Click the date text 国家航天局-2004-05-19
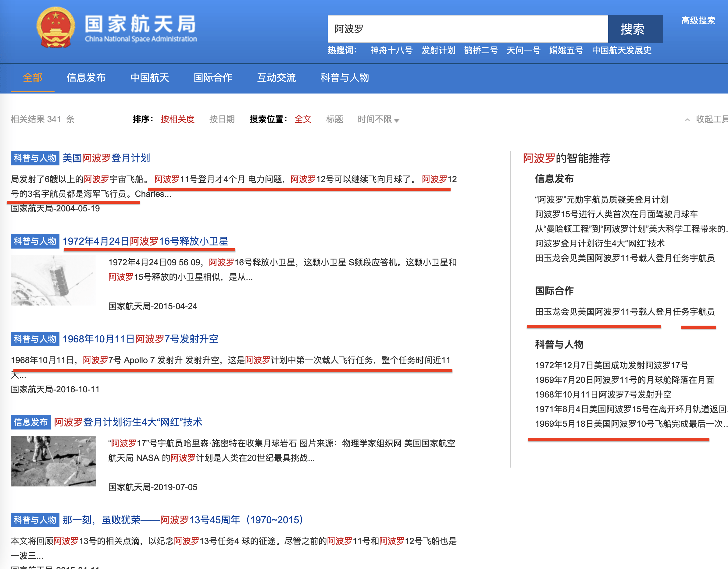The width and height of the screenshot is (728, 569). point(55,209)
